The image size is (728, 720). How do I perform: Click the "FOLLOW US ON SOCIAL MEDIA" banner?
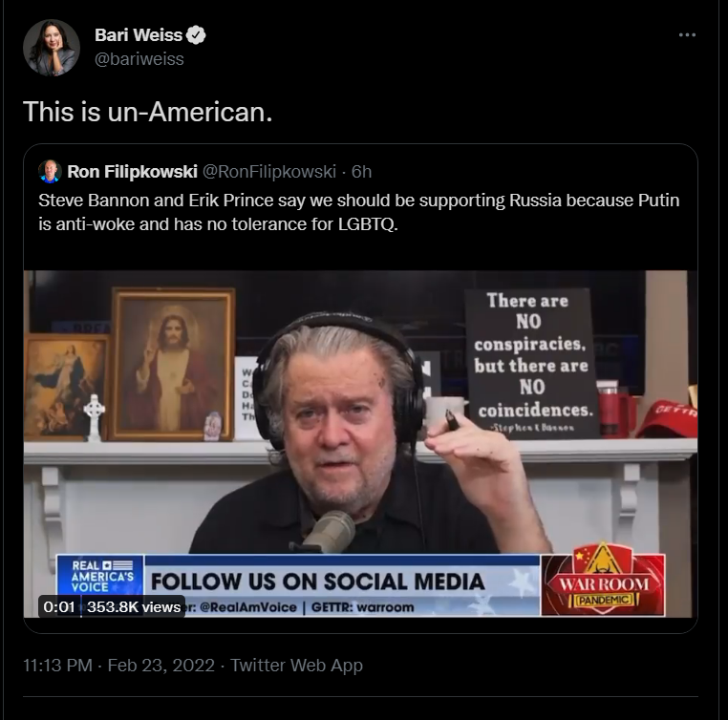[317, 581]
